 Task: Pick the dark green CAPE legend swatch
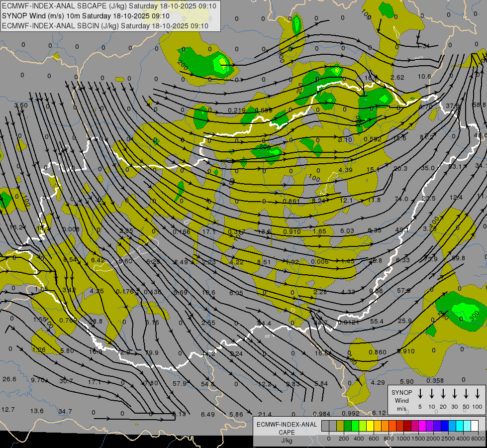[348, 426]
